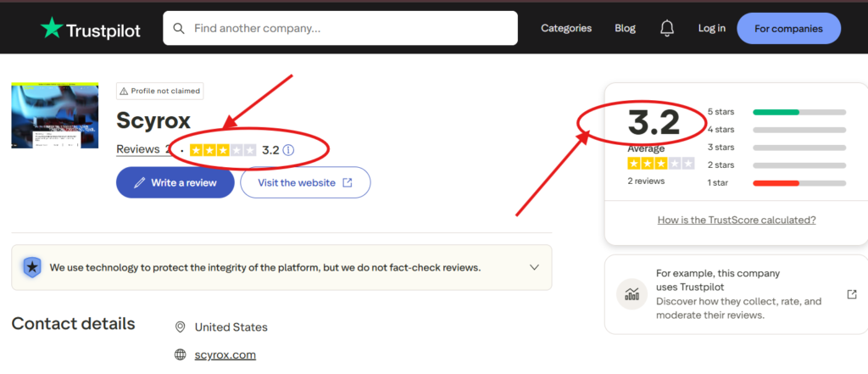This screenshot has width=868, height=374.
Task: Click the shield star icon in notice
Action: (x=32, y=267)
